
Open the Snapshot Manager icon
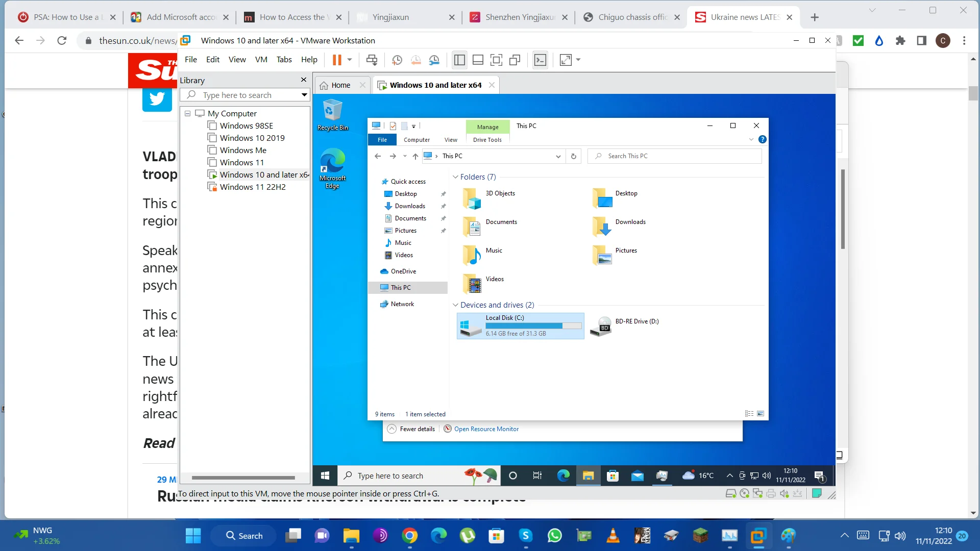434,60
